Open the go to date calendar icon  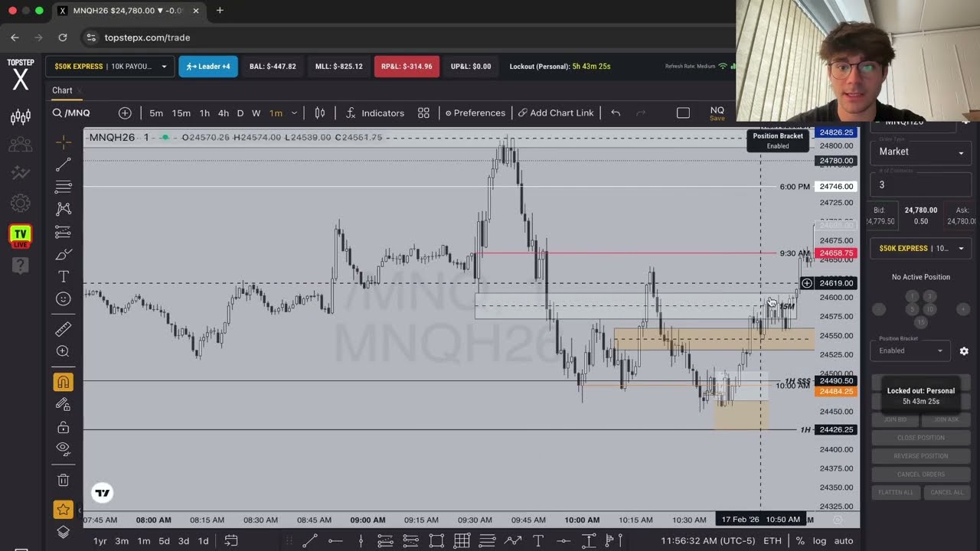pos(231,541)
